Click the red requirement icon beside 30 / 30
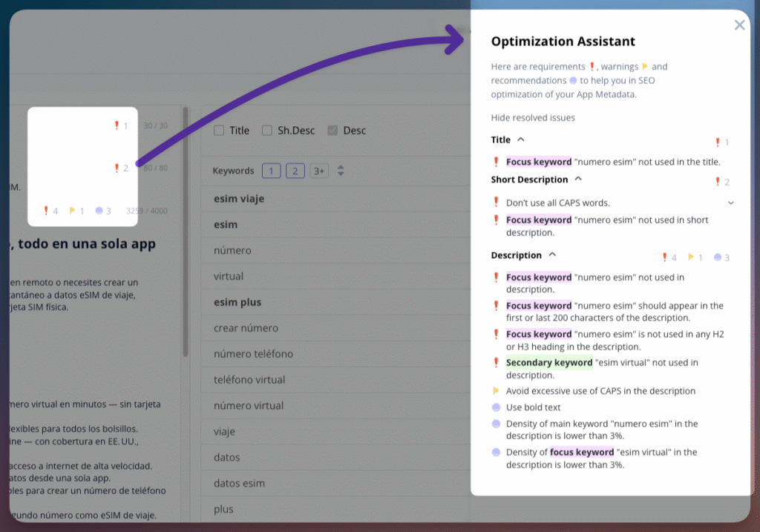 pyautogui.click(x=117, y=125)
